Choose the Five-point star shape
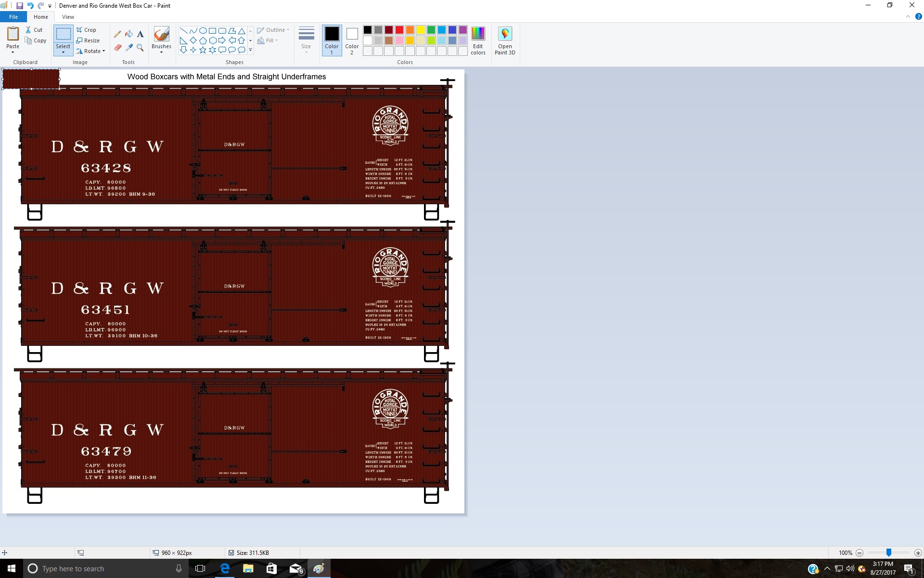This screenshot has height=578, width=924. click(x=203, y=50)
